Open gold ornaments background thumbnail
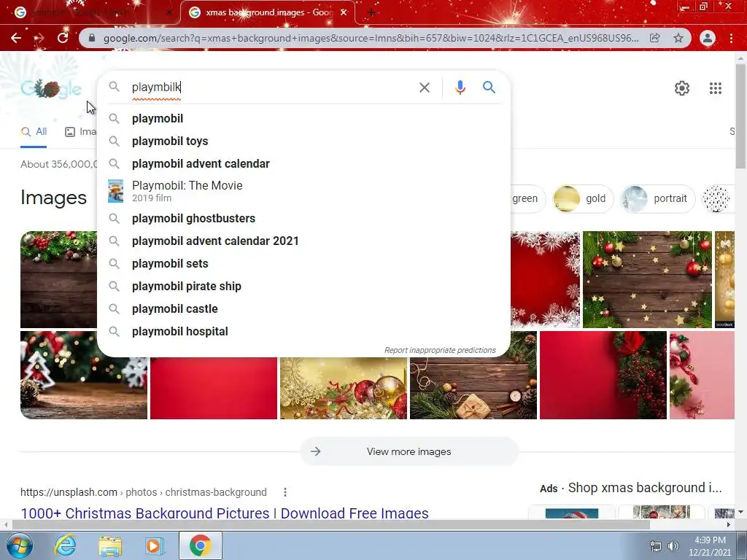Image resolution: width=747 pixels, height=560 pixels. pyautogui.click(x=344, y=388)
